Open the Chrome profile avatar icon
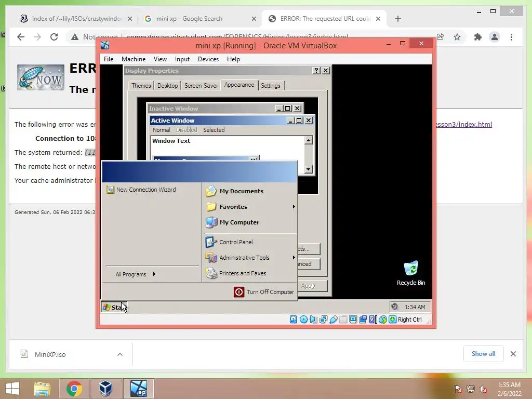 pos(495,37)
